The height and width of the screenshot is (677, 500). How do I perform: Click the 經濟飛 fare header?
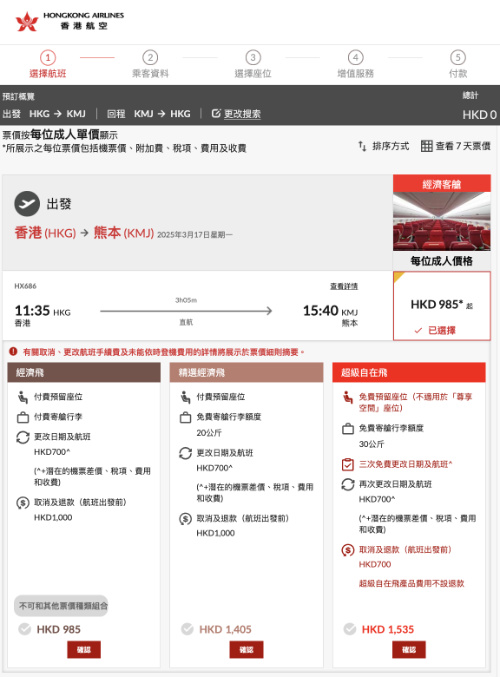[x=84, y=372]
